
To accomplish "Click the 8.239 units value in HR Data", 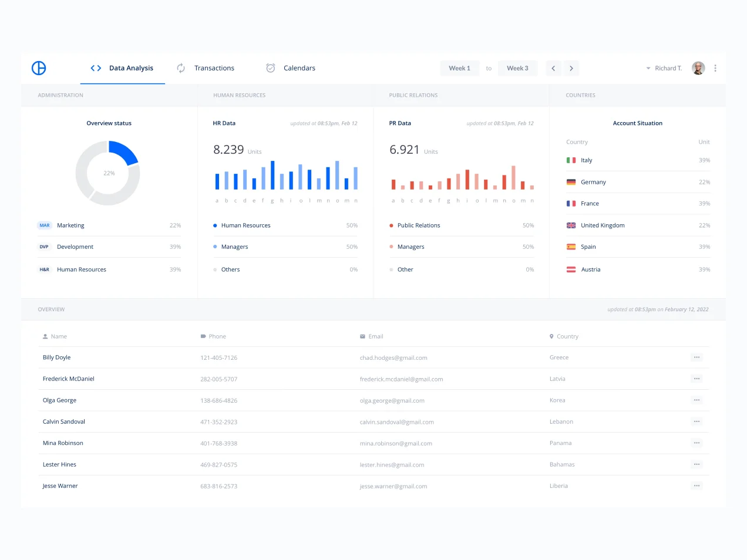I will 228,150.
